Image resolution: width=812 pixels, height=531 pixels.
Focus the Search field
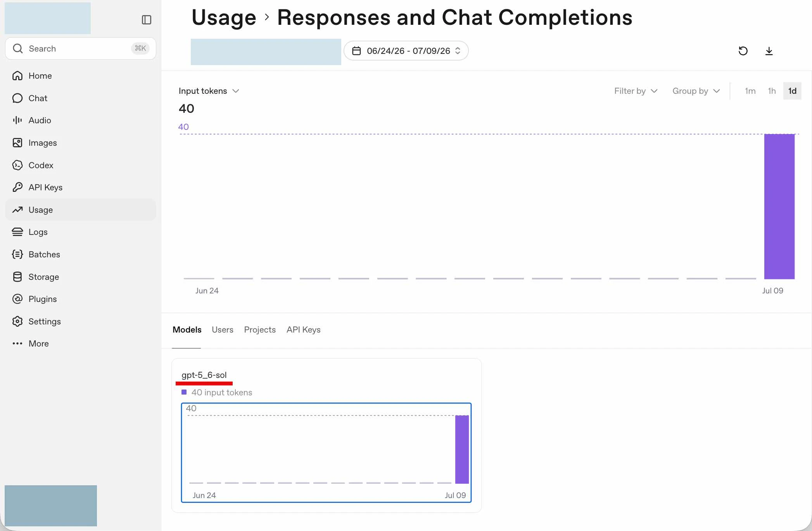(x=81, y=48)
